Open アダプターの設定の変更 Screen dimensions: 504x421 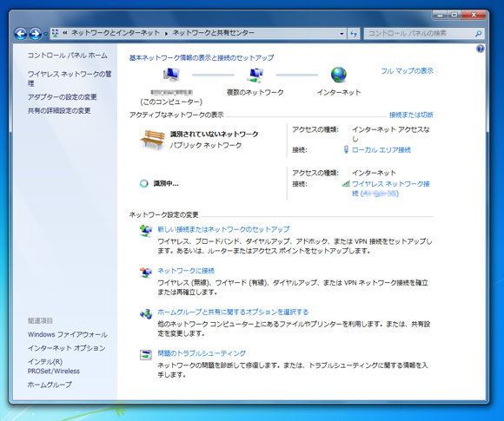(62, 96)
